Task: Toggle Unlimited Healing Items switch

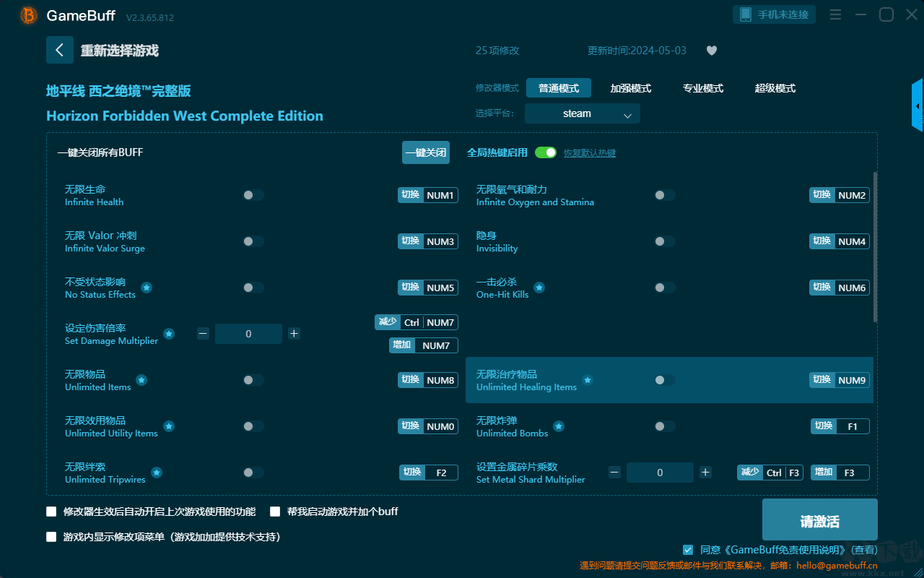Action: click(x=665, y=380)
